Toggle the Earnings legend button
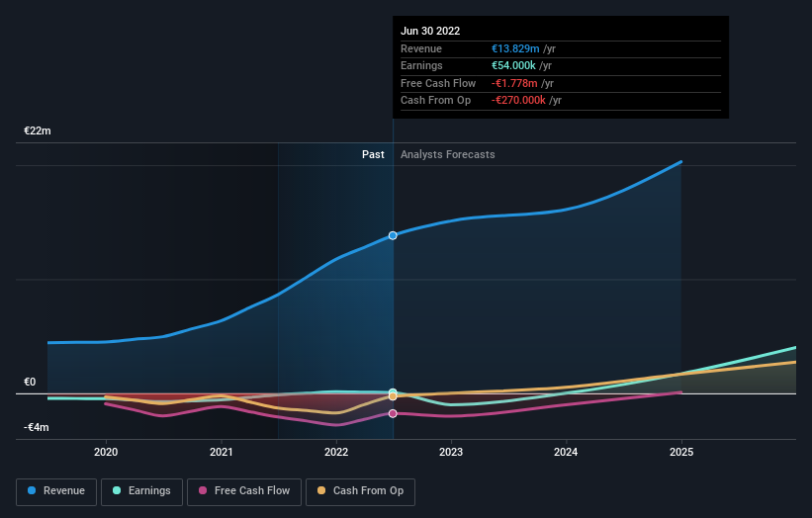The image size is (812, 518). point(141,491)
